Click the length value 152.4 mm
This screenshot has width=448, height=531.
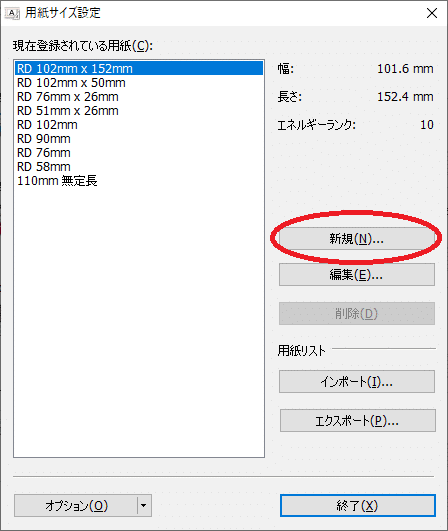(x=405, y=97)
